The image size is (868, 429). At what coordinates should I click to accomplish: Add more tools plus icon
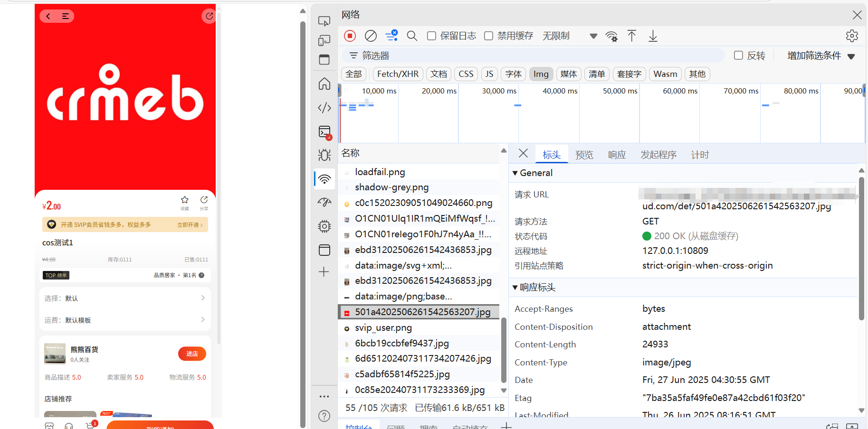(324, 272)
